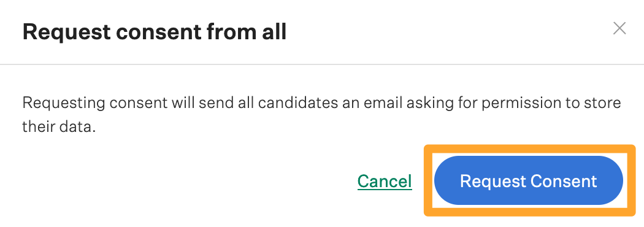
Task: Submit the consent request to all candidates
Action: click(x=529, y=180)
